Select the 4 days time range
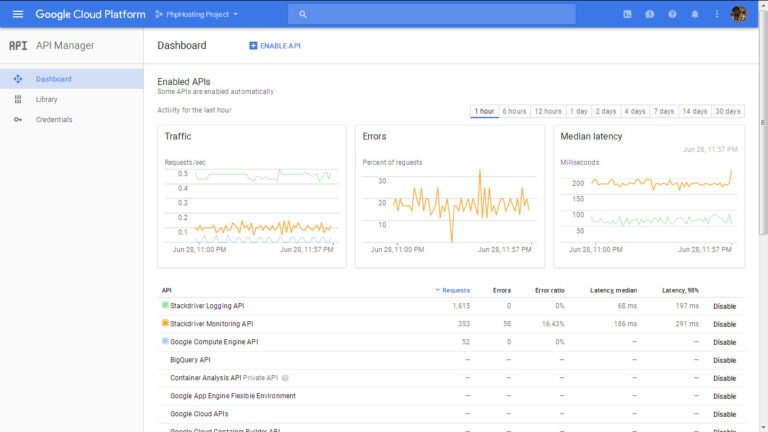768x432 pixels. coord(635,111)
